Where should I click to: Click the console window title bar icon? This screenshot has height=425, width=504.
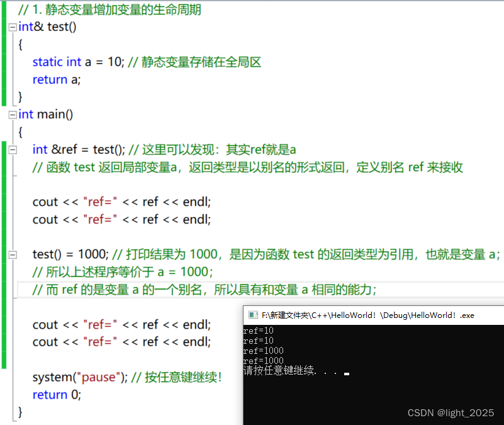254,315
